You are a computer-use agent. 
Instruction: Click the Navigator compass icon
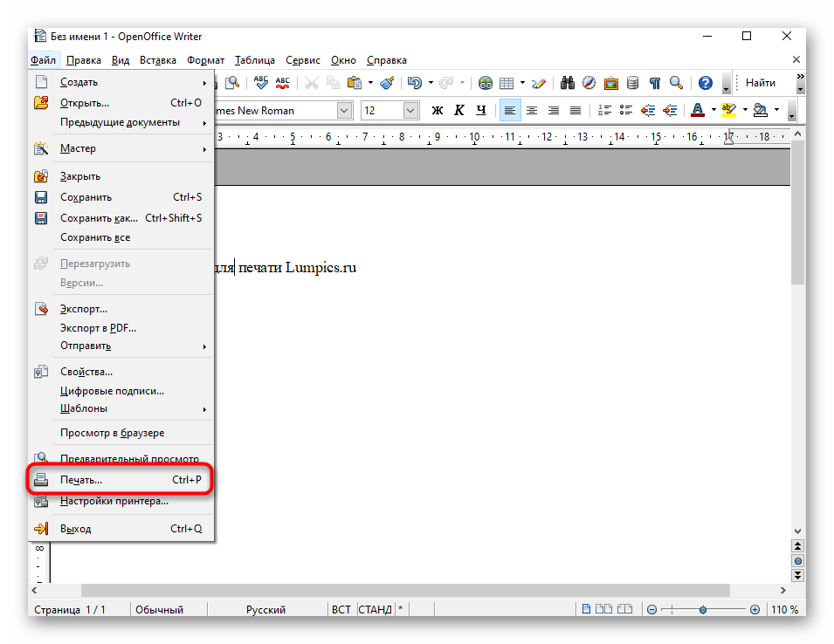click(589, 83)
